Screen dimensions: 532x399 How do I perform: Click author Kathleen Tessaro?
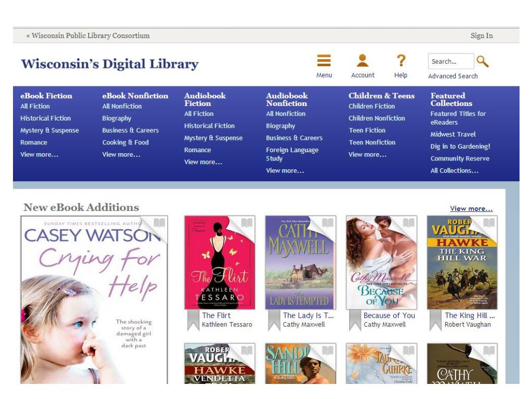[x=227, y=325]
